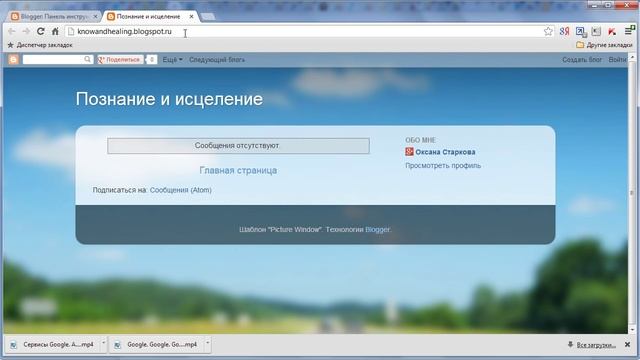Switch to the Blogger Панель инструментов tab
The height and width of the screenshot is (360, 640).
point(53,16)
